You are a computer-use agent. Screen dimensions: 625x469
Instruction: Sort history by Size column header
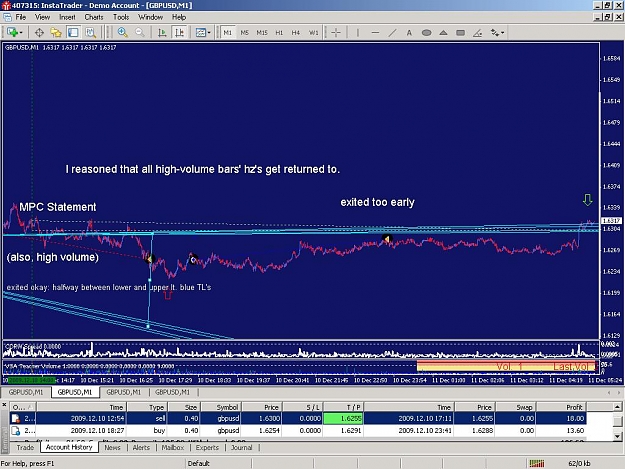[184, 407]
